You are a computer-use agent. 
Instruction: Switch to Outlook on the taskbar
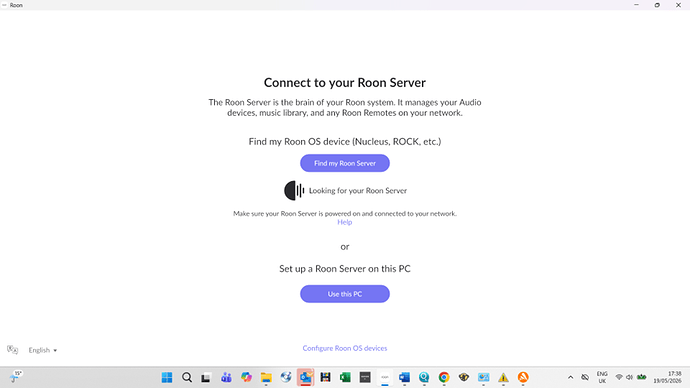point(305,377)
